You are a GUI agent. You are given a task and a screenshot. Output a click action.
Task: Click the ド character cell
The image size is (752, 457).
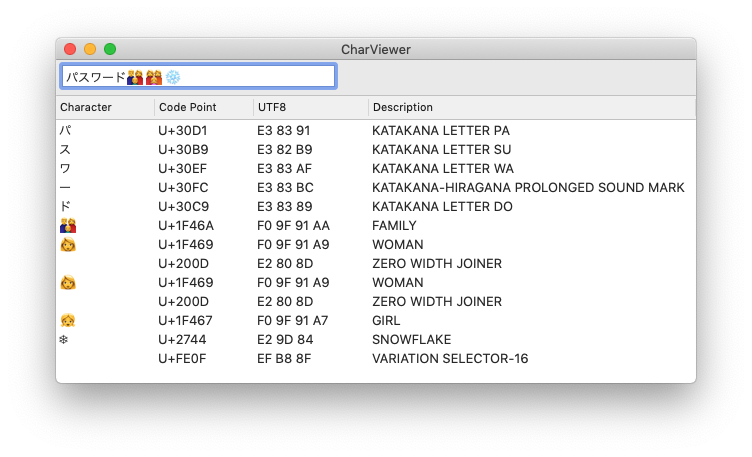[65, 207]
